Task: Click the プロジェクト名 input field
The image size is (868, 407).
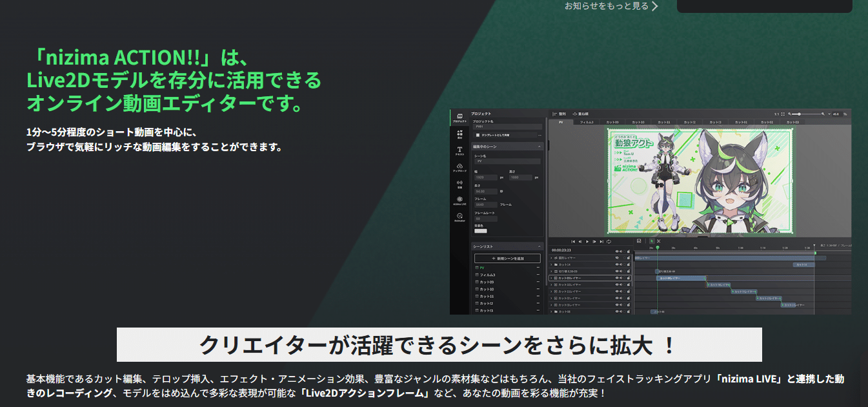Action: [x=507, y=127]
